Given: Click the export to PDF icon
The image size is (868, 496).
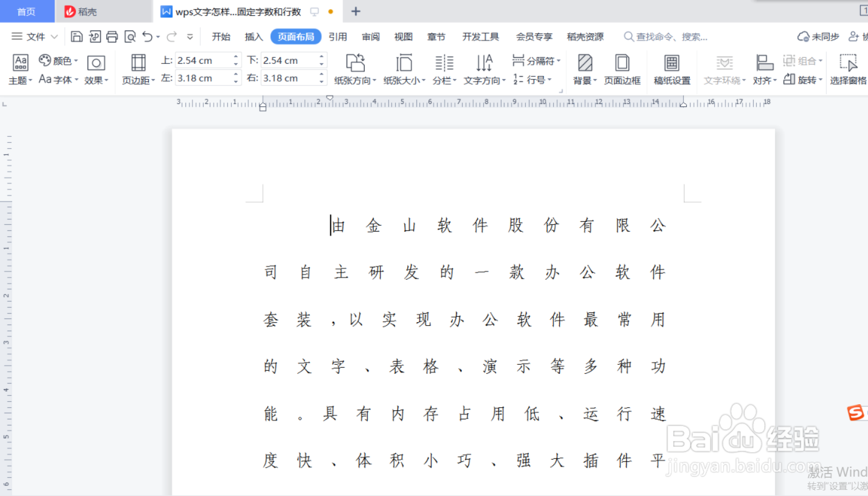Looking at the screenshot, I should [94, 37].
